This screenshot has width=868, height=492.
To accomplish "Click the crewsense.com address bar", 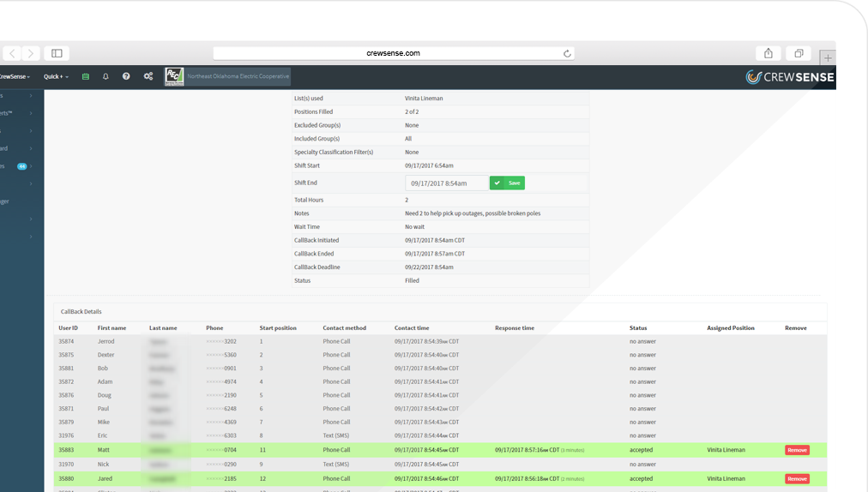I will (394, 53).
